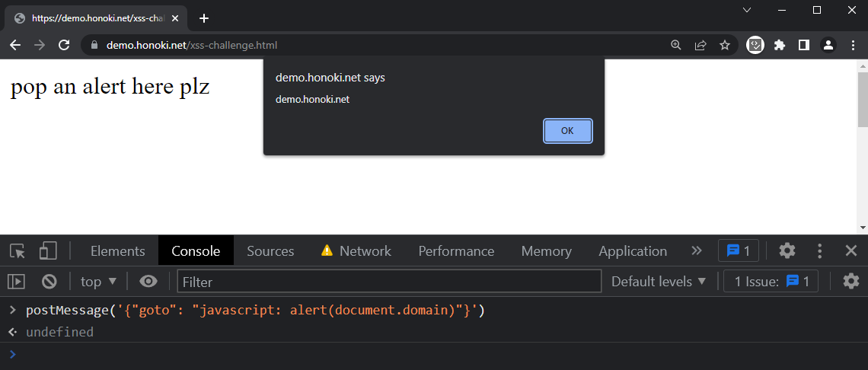Click the page scrollbar up arrow

click(x=863, y=65)
